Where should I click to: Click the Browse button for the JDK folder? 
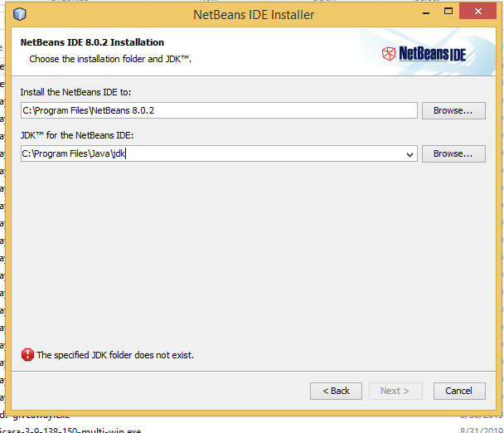453,153
